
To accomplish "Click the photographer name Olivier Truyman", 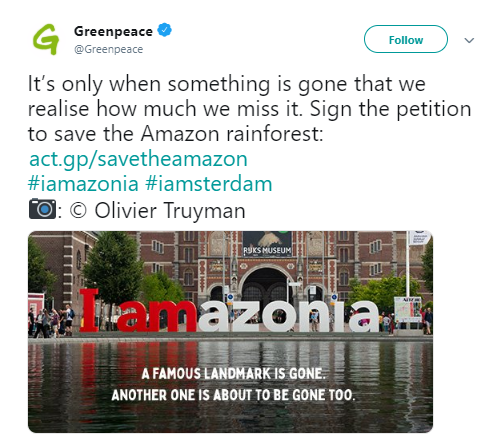I will (170, 211).
